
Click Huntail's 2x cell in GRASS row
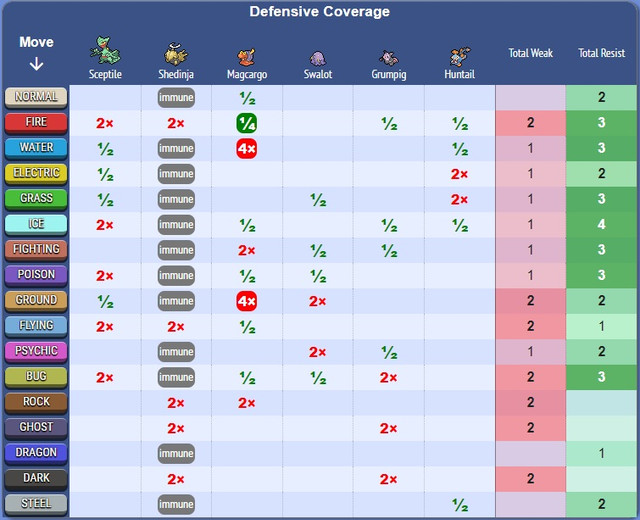coord(459,200)
